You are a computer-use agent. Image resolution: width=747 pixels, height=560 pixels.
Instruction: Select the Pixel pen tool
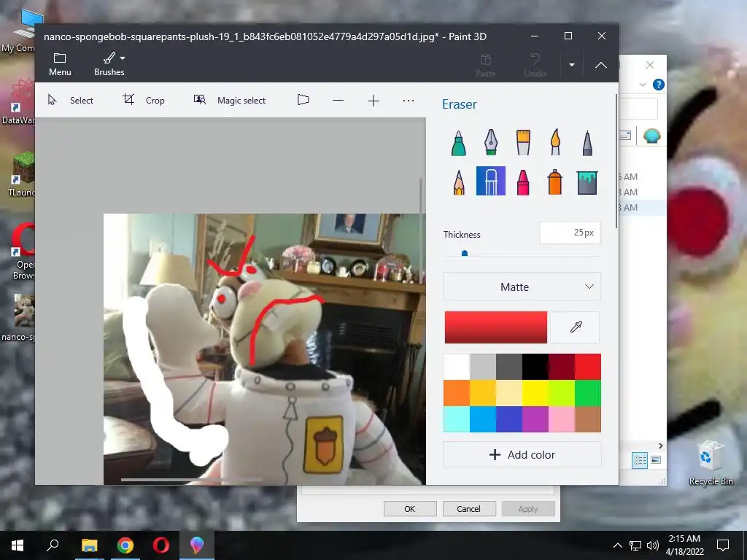tap(587, 143)
